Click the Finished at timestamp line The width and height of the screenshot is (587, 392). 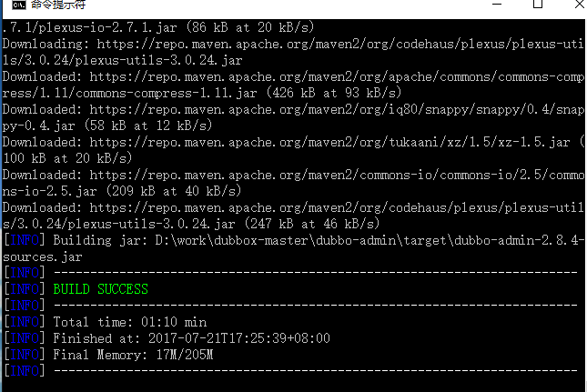pyautogui.click(x=192, y=338)
